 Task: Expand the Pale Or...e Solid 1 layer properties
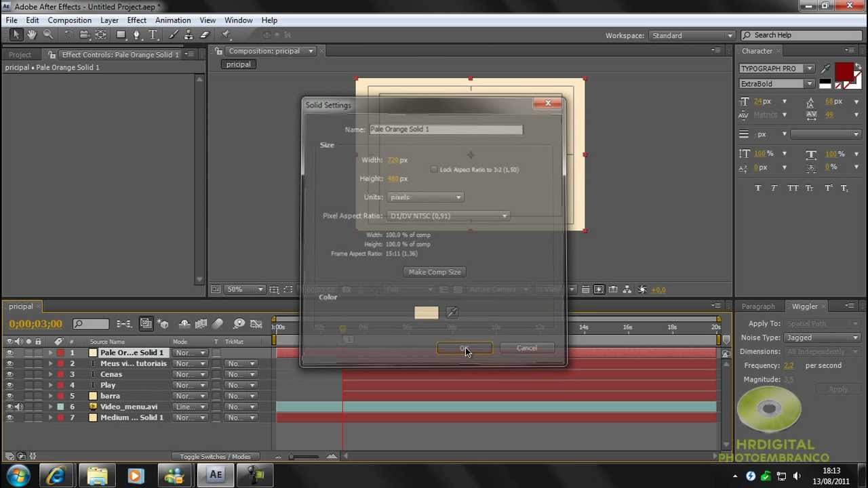tap(50, 353)
